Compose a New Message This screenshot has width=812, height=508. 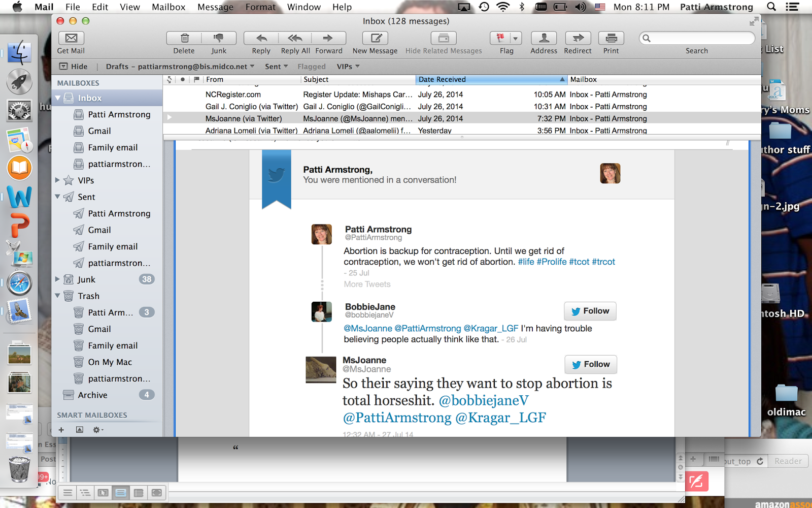(x=375, y=38)
